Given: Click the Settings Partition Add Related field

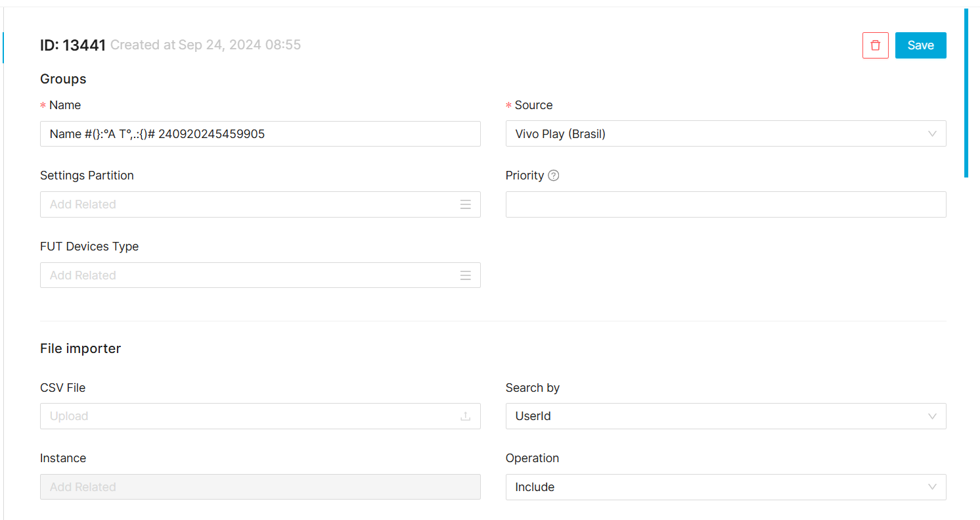Looking at the screenshot, I should click(250, 204).
